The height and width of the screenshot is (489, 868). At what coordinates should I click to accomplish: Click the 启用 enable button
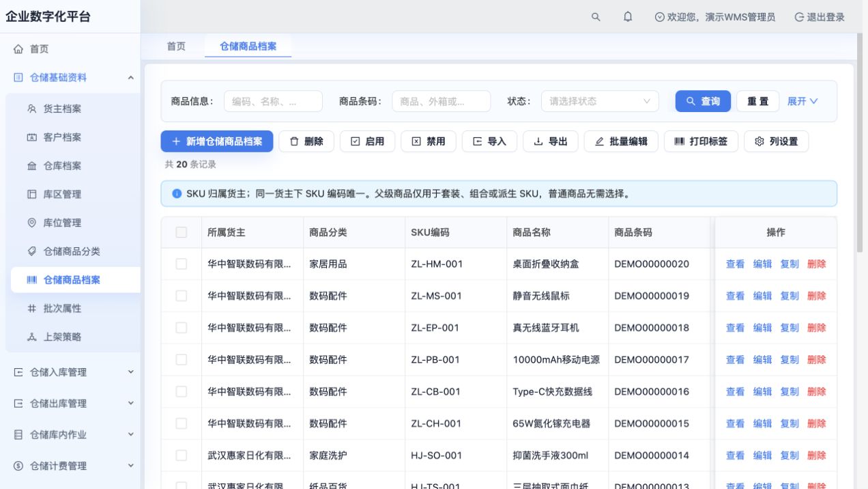[x=367, y=141]
